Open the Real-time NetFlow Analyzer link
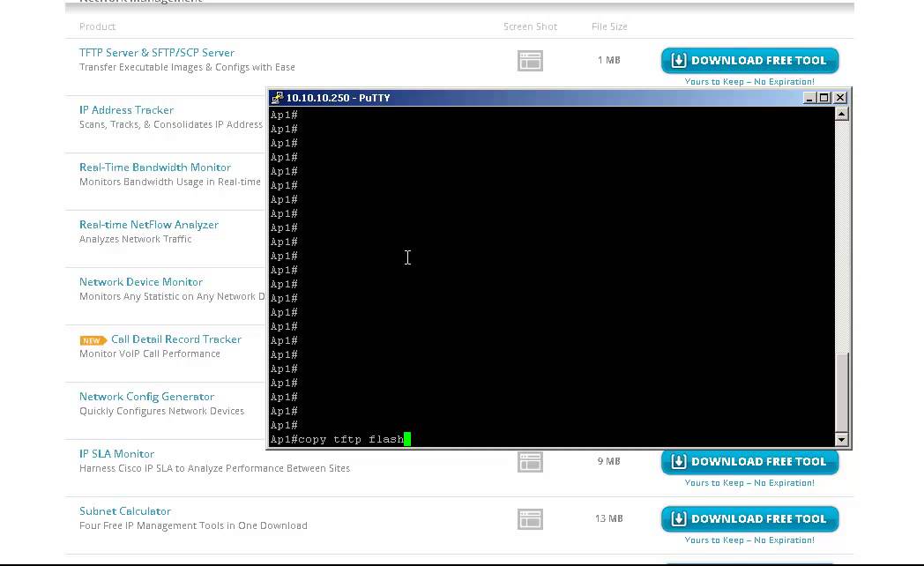 (x=148, y=225)
